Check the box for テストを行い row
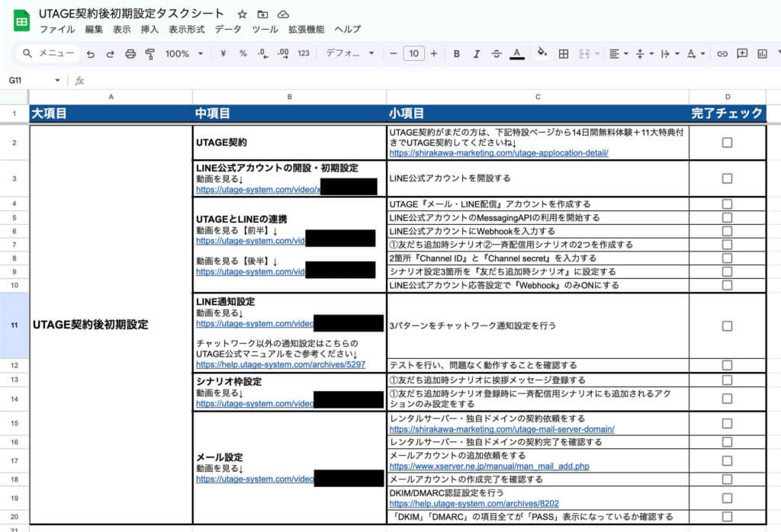The image size is (781, 532). coord(727,365)
